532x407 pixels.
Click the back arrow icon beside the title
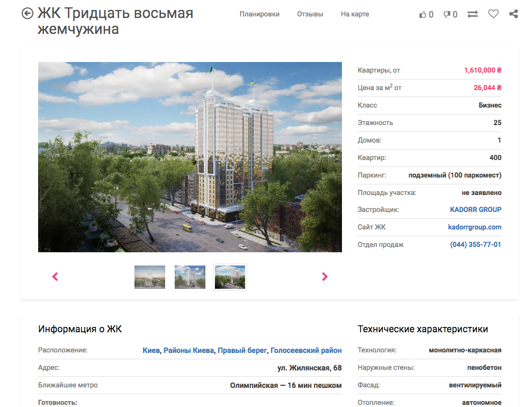tap(28, 14)
